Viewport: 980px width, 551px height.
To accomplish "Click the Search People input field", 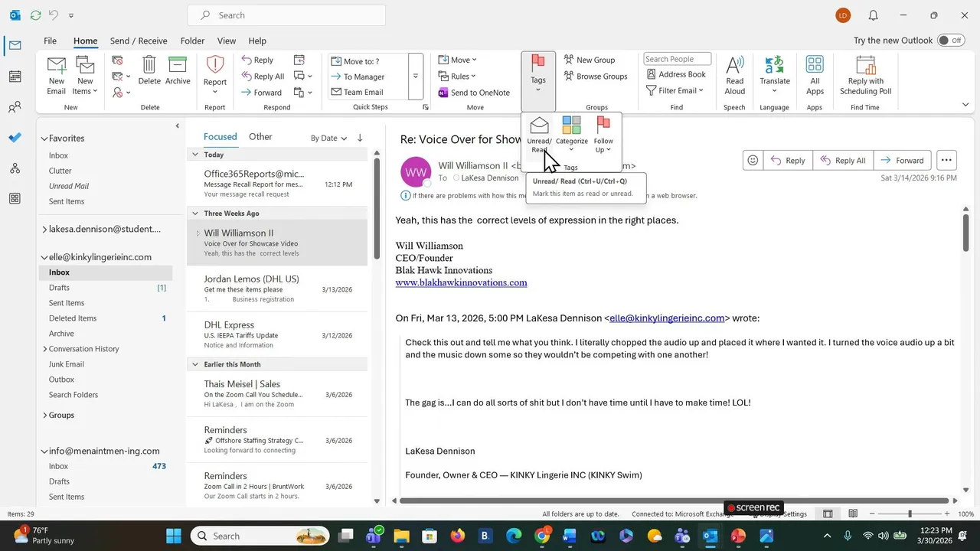I will (677, 59).
